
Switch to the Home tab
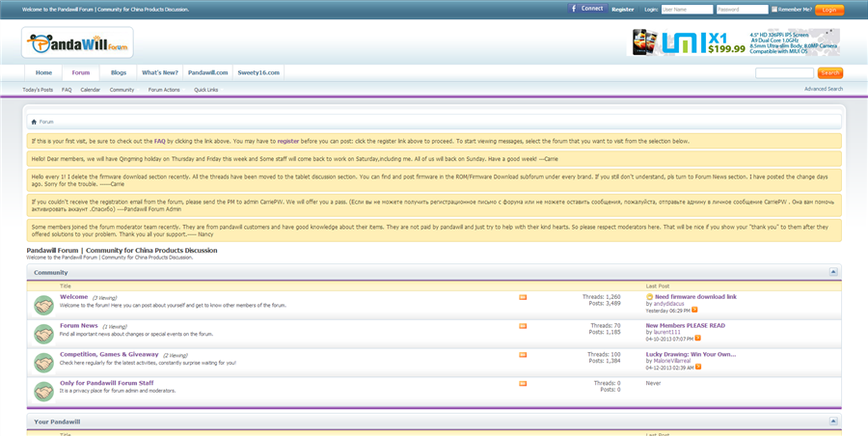tap(43, 72)
